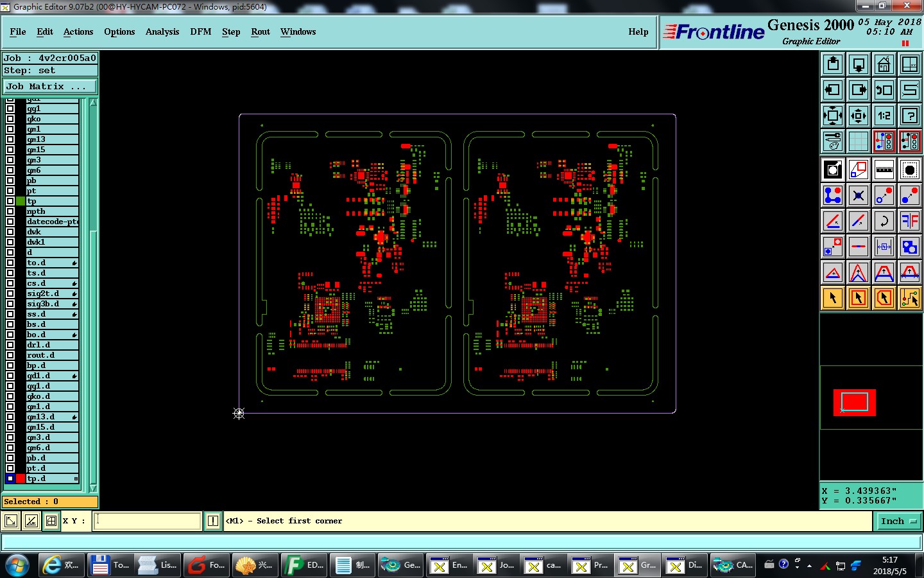Screen dimensions: 924x578
Task: Open the Analysis menu
Action: tap(162, 31)
